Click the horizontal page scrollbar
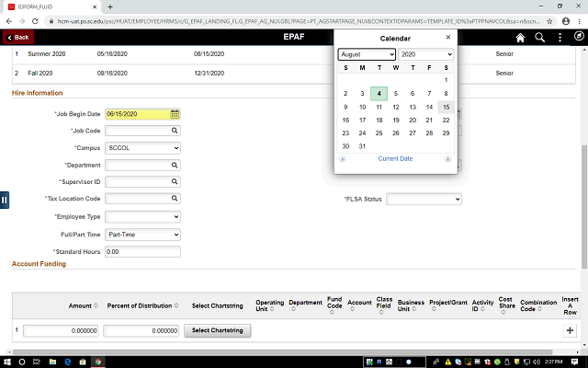588x368 pixels. click(282, 352)
